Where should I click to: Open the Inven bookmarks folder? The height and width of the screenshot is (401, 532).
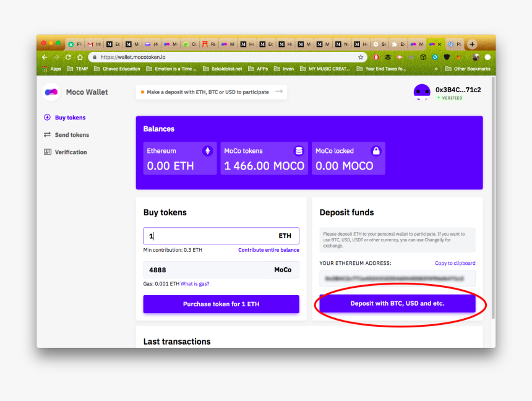[x=284, y=69]
